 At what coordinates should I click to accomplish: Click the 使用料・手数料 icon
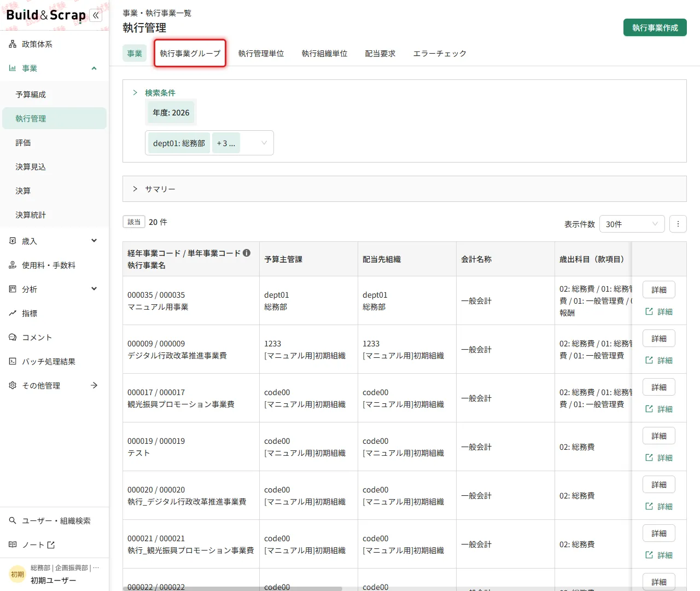pos(13,265)
